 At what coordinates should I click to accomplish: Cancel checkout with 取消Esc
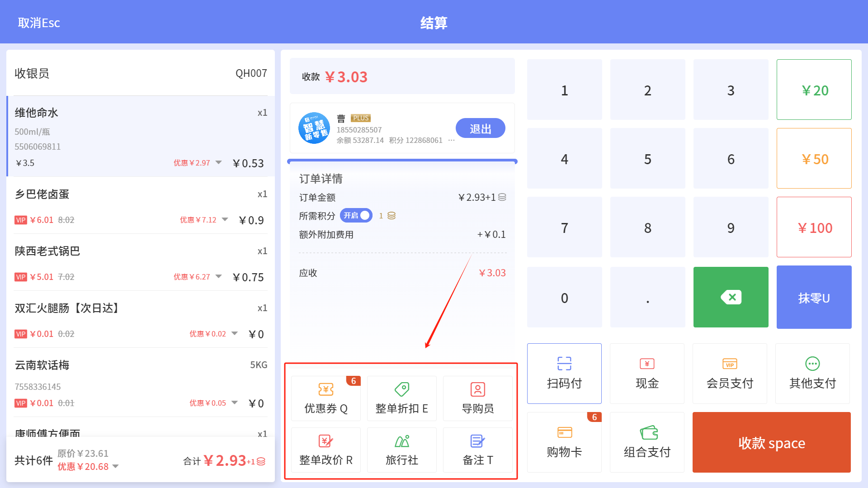coord(39,23)
